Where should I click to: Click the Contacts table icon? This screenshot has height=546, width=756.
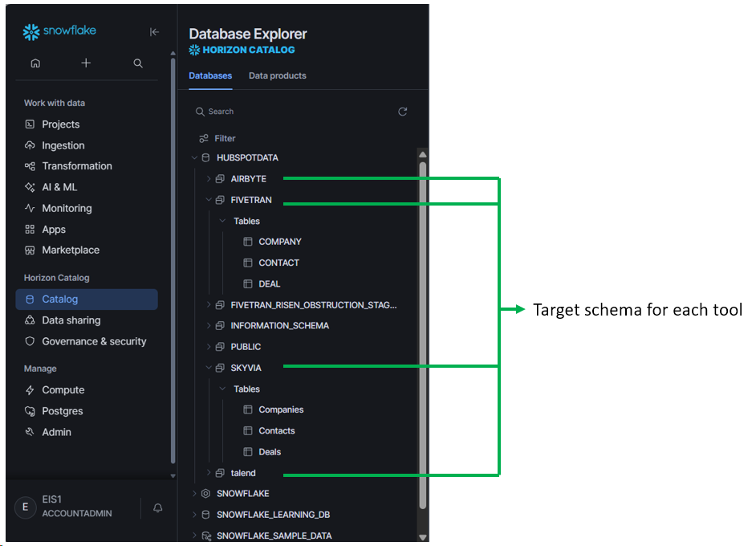point(248,430)
